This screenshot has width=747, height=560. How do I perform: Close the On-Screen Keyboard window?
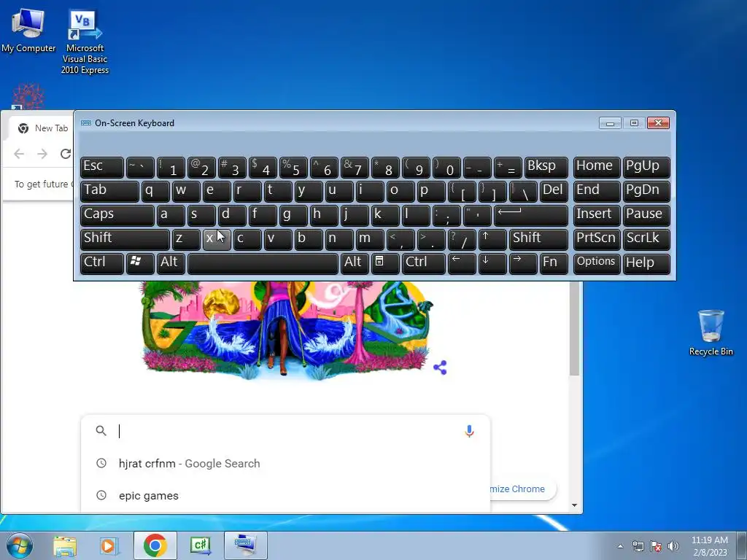point(659,122)
